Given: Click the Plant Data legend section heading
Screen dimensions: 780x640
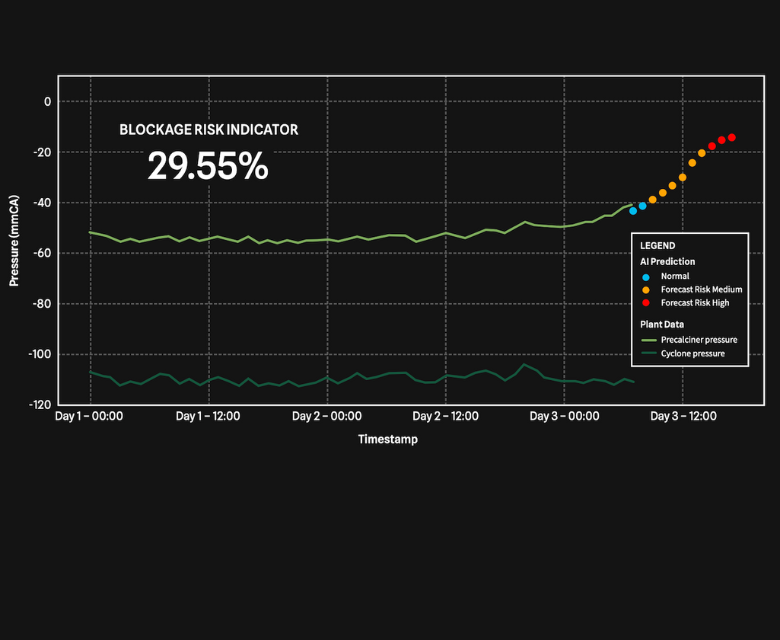Looking at the screenshot, I should click(x=662, y=324).
